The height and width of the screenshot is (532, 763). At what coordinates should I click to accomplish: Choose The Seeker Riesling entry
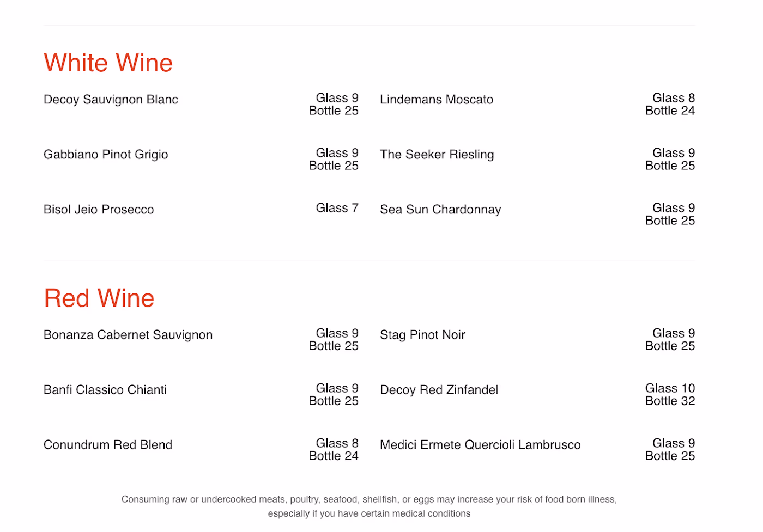[437, 155]
